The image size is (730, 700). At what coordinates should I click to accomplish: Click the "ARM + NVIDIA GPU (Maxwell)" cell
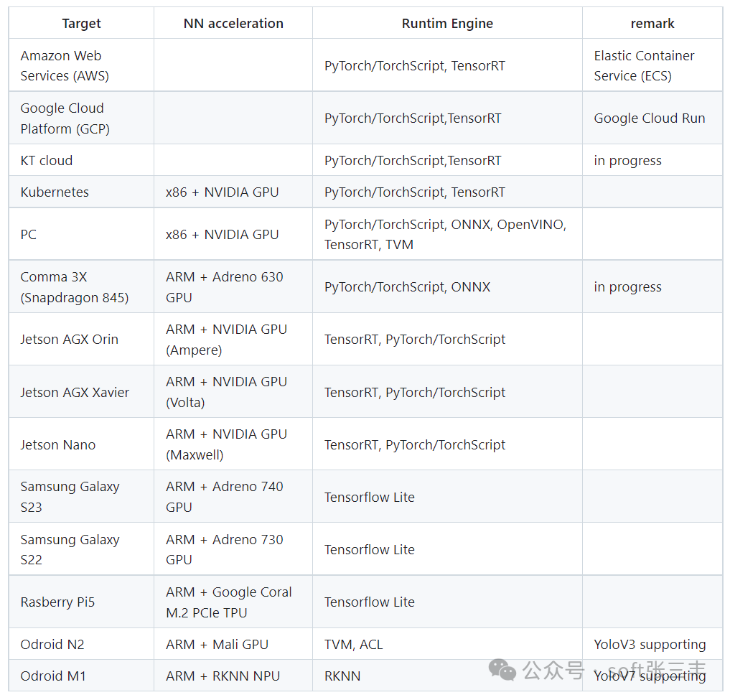(x=233, y=444)
